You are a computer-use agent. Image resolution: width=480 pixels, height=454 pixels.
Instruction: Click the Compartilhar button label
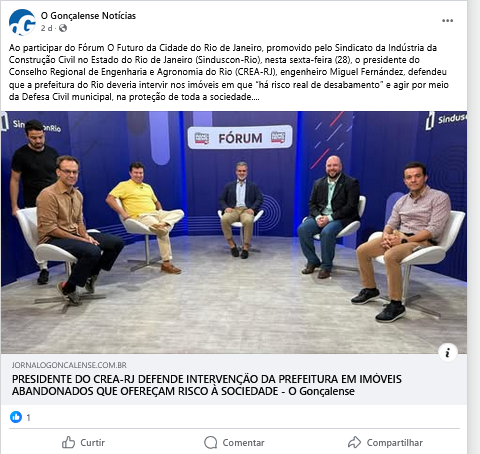coord(395,443)
